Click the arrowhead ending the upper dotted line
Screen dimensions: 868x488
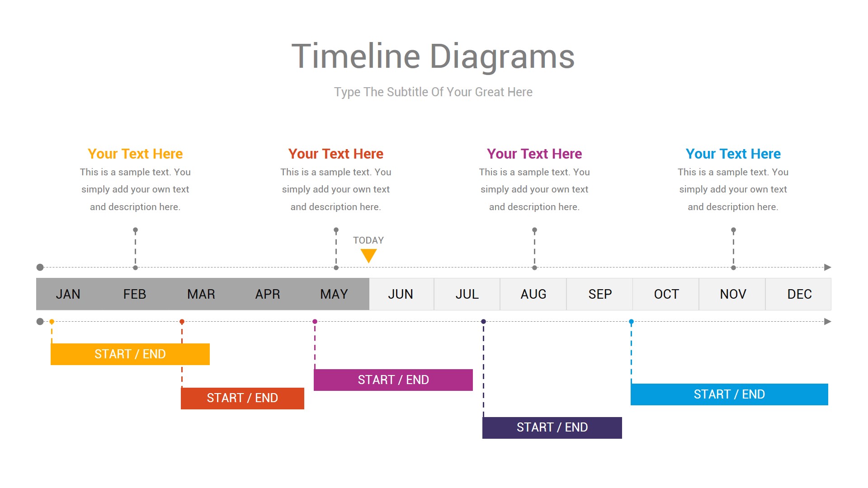click(x=827, y=267)
